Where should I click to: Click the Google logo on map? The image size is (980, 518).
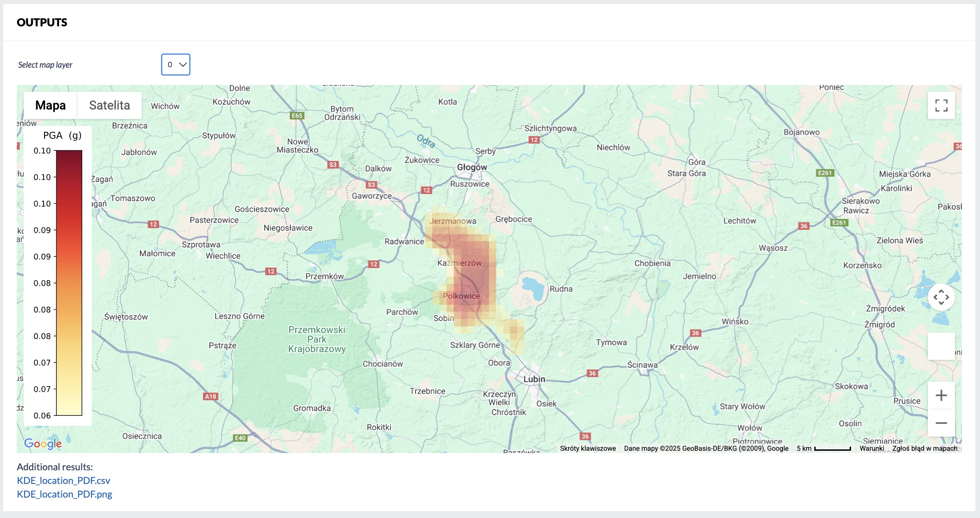43,443
